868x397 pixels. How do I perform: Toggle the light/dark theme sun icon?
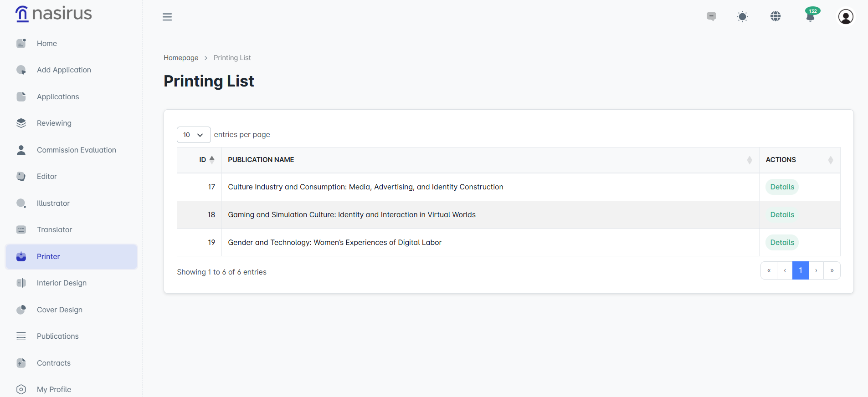point(742,17)
